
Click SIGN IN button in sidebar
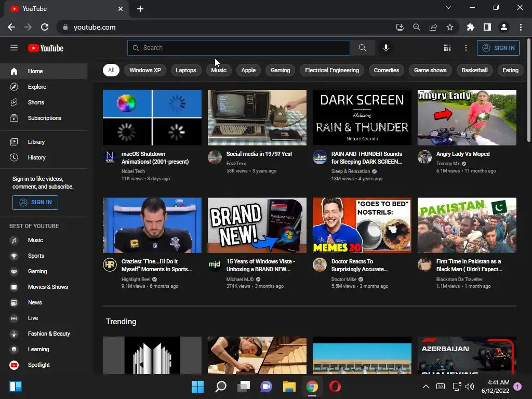tap(35, 203)
